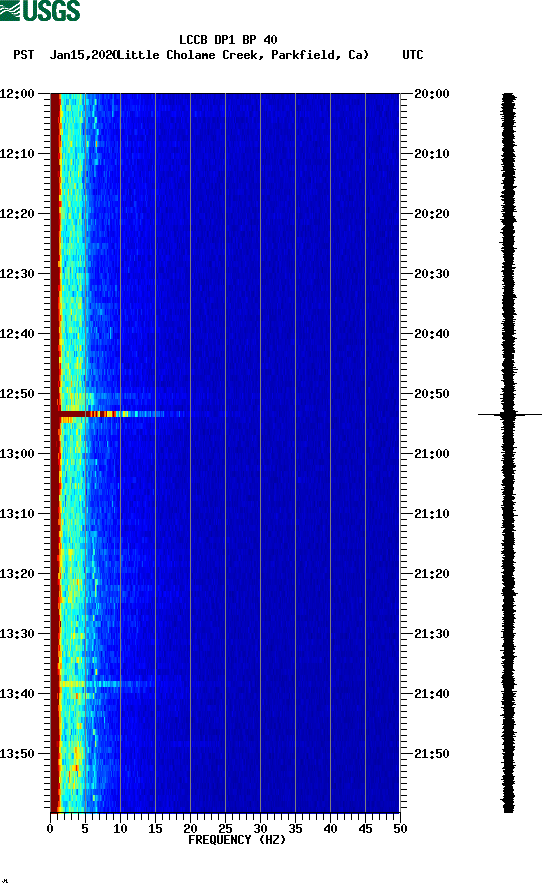The height and width of the screenshot is (892, 552).
Task: Click the title text LCCB DP1 BP 40
Action: (x=228, y=40)
